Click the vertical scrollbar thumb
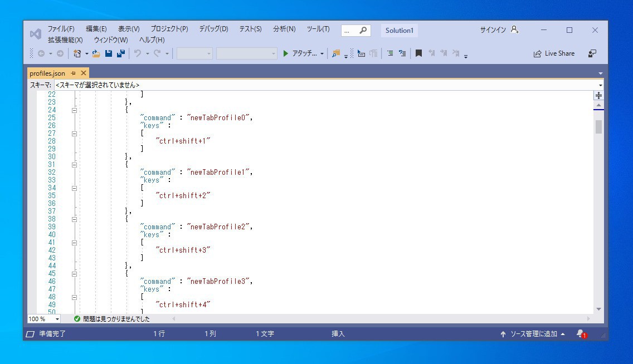The width and height of the screenshot is (633, 364). 598,126
